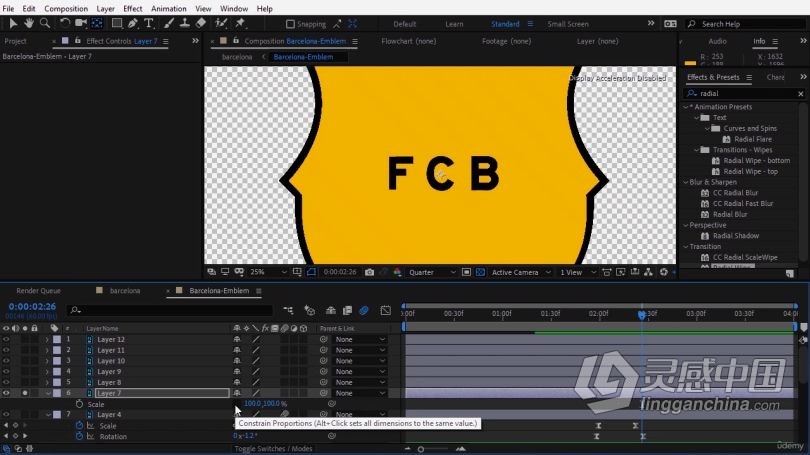This screenshot has height=455, width=810.
Task: Click the Graph Editor icon
Action: (x=385, y=310)
